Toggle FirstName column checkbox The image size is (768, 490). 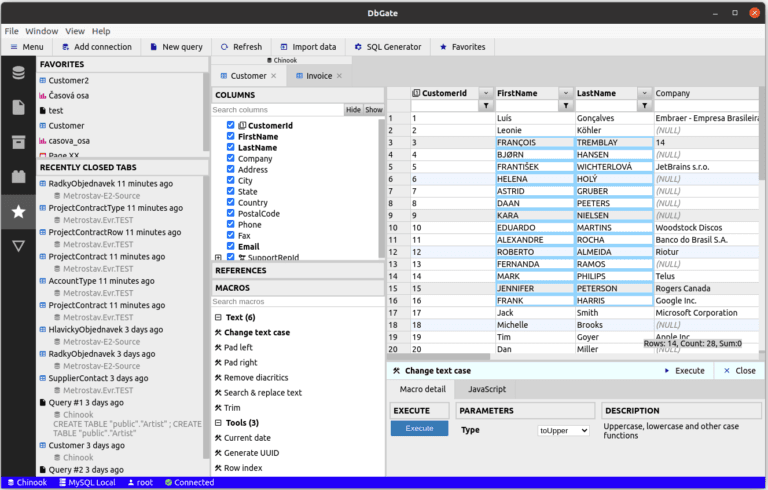point(231,136)
